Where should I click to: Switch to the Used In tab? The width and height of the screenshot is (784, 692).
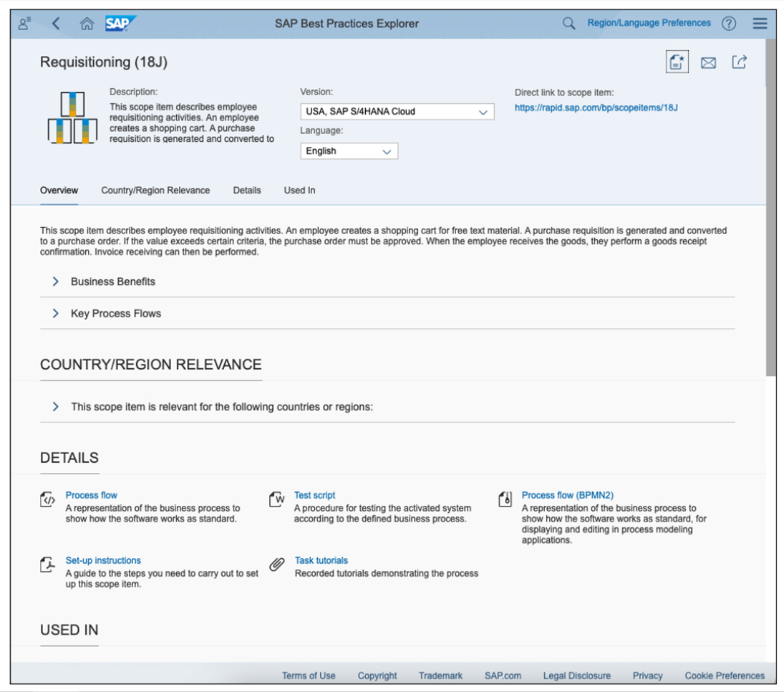300,191
